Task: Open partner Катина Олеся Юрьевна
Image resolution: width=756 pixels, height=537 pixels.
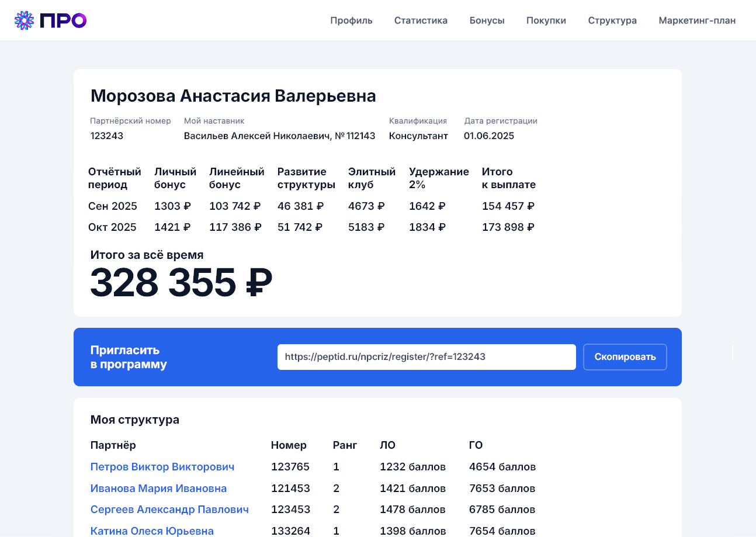Action: click(x=152, y=531)
